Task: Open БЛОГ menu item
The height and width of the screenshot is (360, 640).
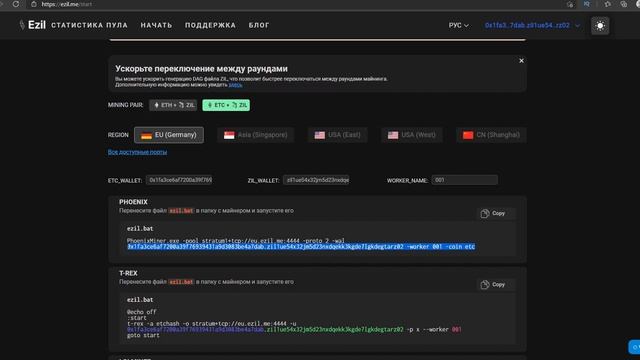Action: 259,25
